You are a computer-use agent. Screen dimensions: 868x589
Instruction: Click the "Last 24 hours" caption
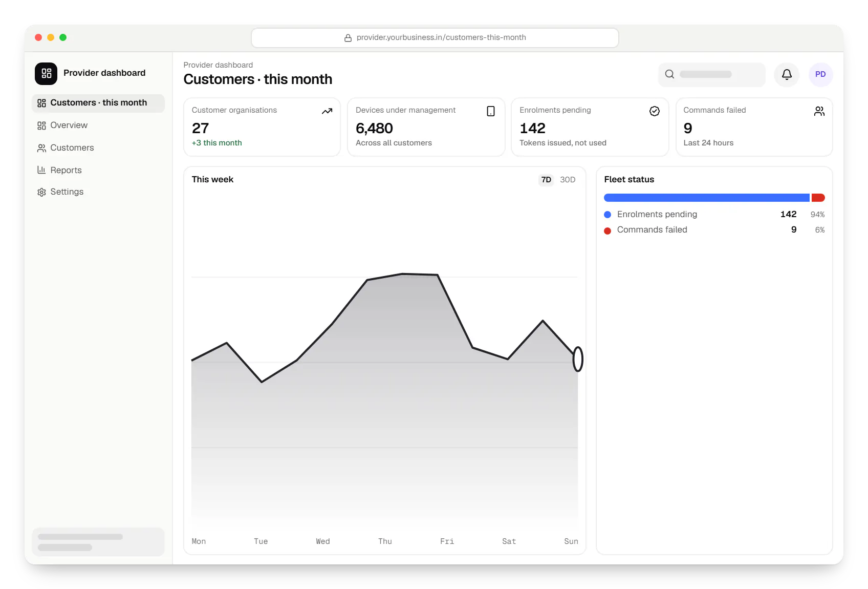[x=708, y=143]
